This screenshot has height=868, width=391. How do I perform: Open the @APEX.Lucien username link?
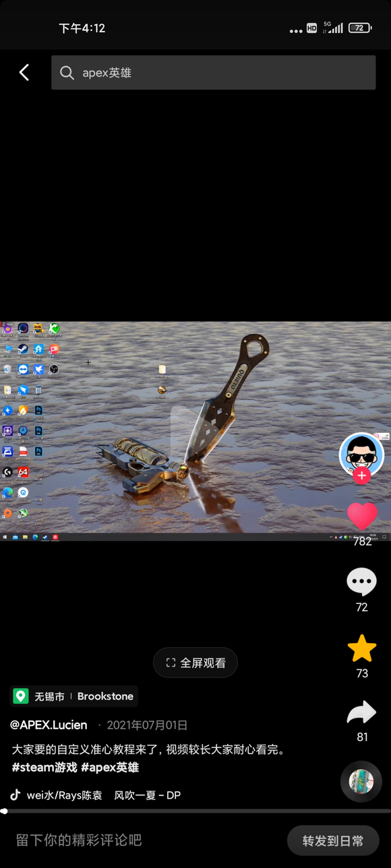(49, 725)
